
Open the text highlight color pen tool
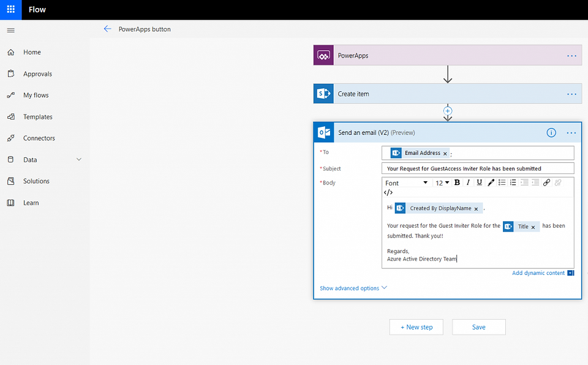point(491,182)
